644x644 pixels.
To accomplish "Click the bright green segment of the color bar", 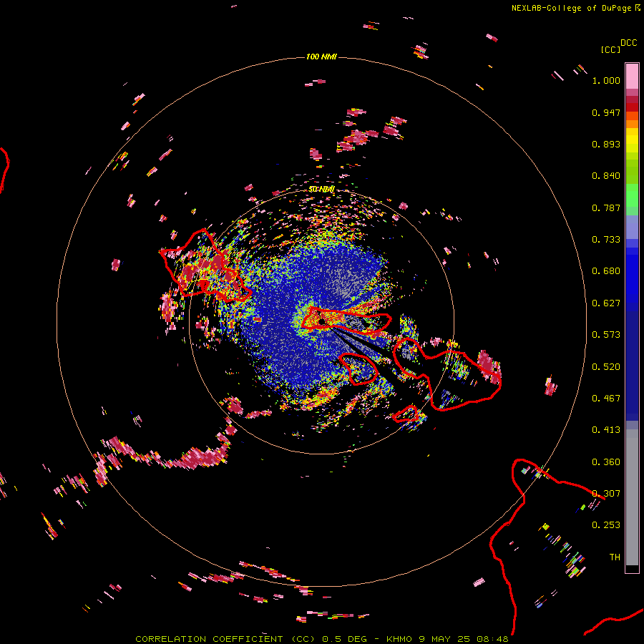I will (x=632, y=195).
